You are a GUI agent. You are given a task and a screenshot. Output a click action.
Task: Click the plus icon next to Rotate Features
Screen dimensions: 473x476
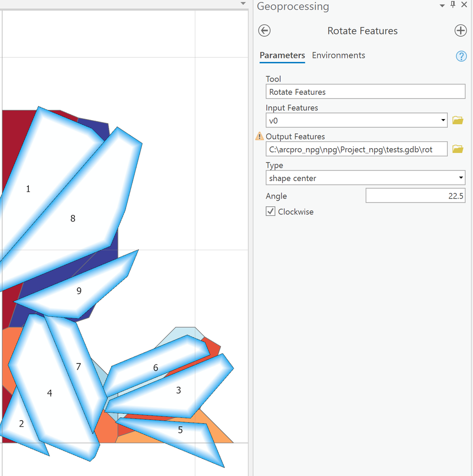coord(460,30)
